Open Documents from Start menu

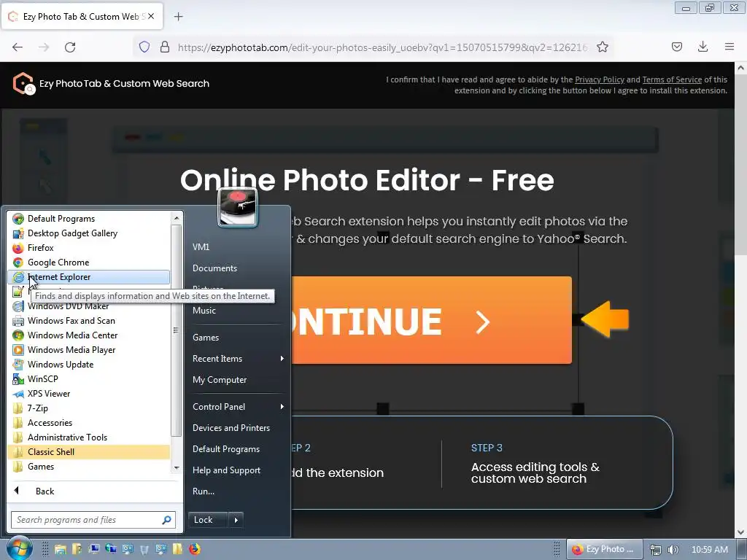[214, 268]
